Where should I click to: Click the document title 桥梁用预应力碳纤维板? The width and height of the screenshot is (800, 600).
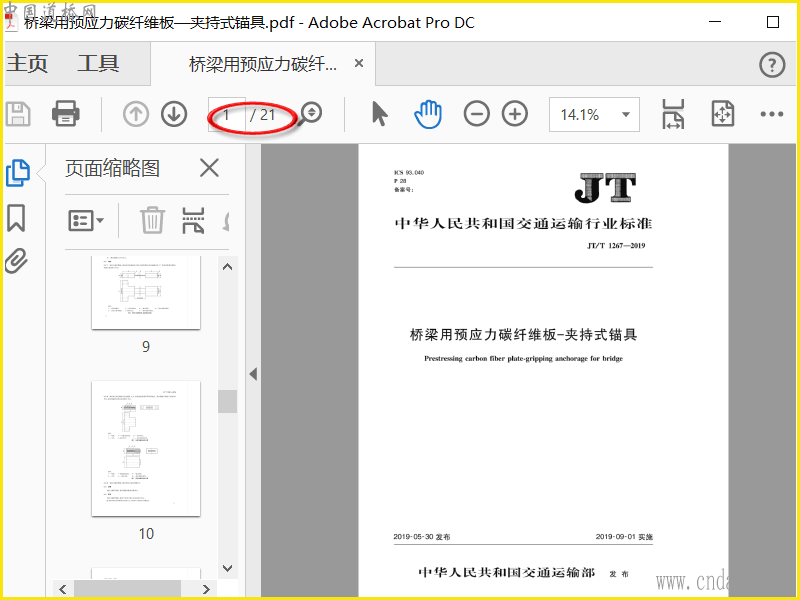coord(523,335)
